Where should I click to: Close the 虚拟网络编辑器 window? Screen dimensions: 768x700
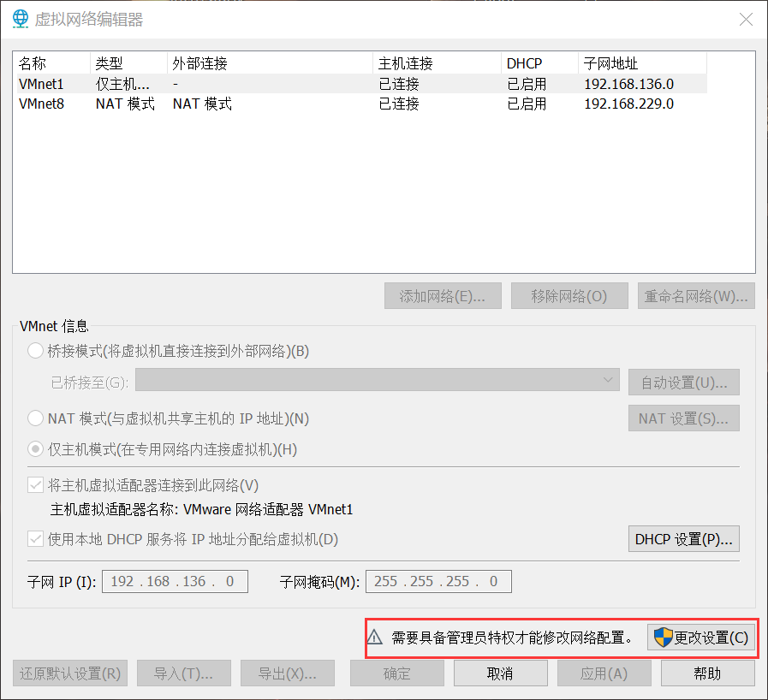[746, 19]
